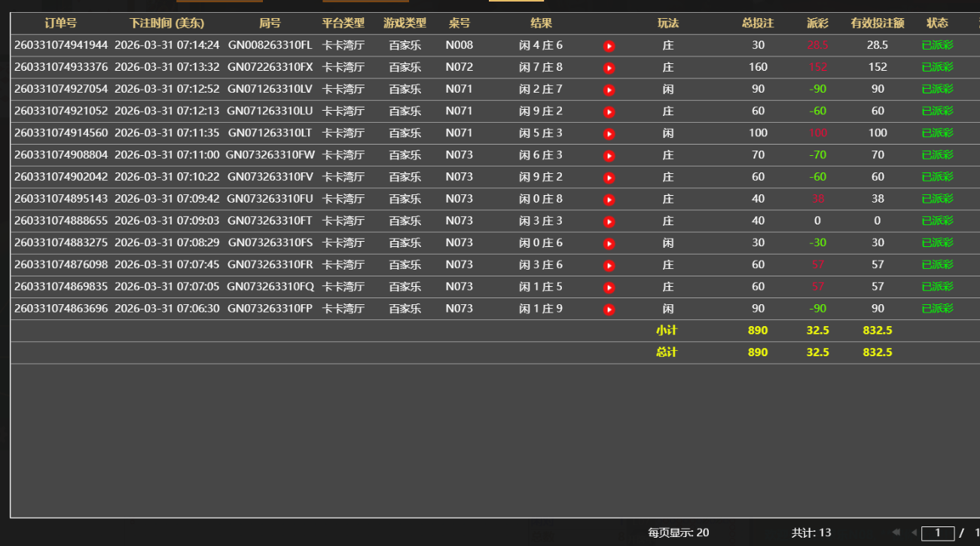Select order number 260331074941944
This screenshot has height=546, width=980.
pyautogui.click(x=61, y=45)
